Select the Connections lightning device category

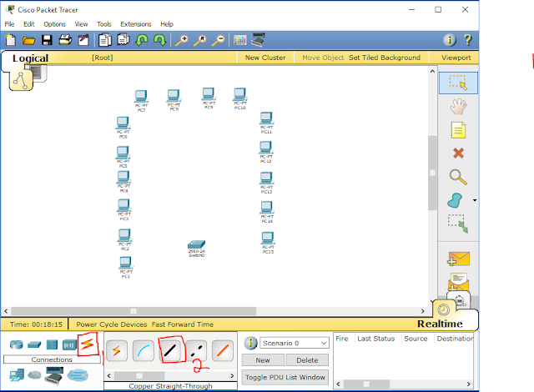(87, 344)
